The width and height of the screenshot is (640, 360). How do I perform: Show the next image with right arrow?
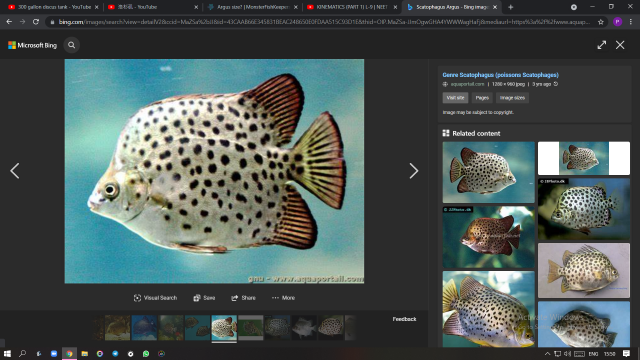(x=413, y=171)
